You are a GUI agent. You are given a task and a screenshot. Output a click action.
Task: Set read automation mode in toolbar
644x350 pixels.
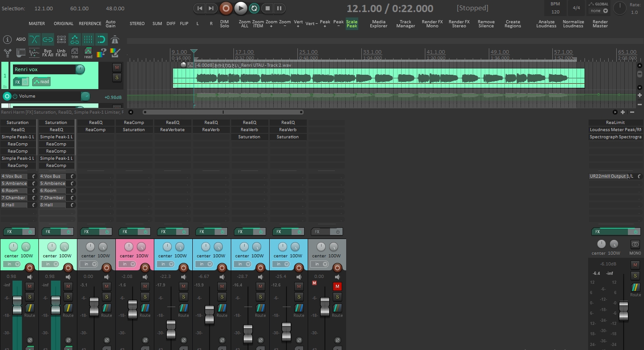(x=88, y=53)
